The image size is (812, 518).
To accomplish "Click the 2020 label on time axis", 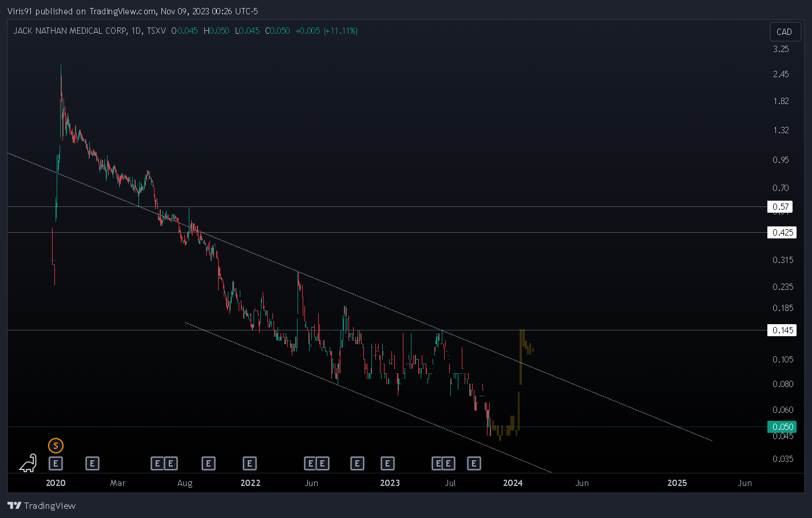I will pyautogui.click(x=56, y=483).
